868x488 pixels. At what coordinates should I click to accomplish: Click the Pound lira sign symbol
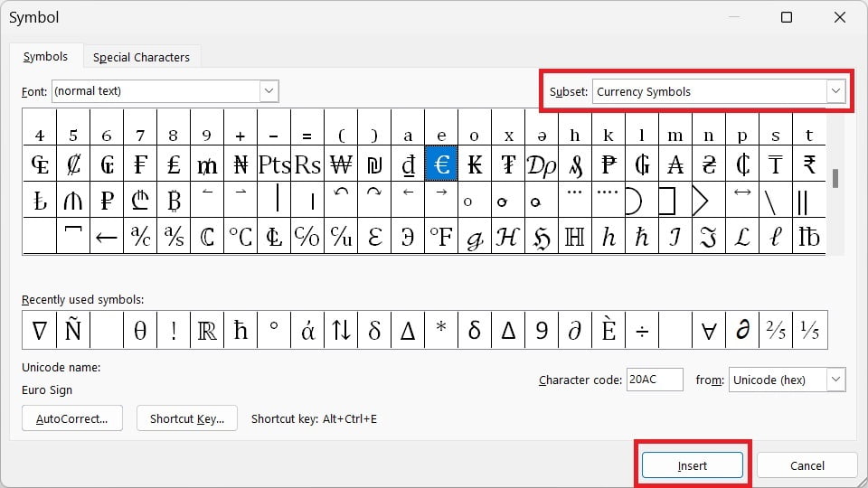[174, 164]
